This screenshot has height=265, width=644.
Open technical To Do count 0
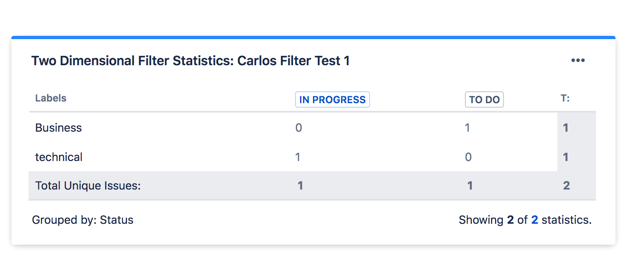468,157
